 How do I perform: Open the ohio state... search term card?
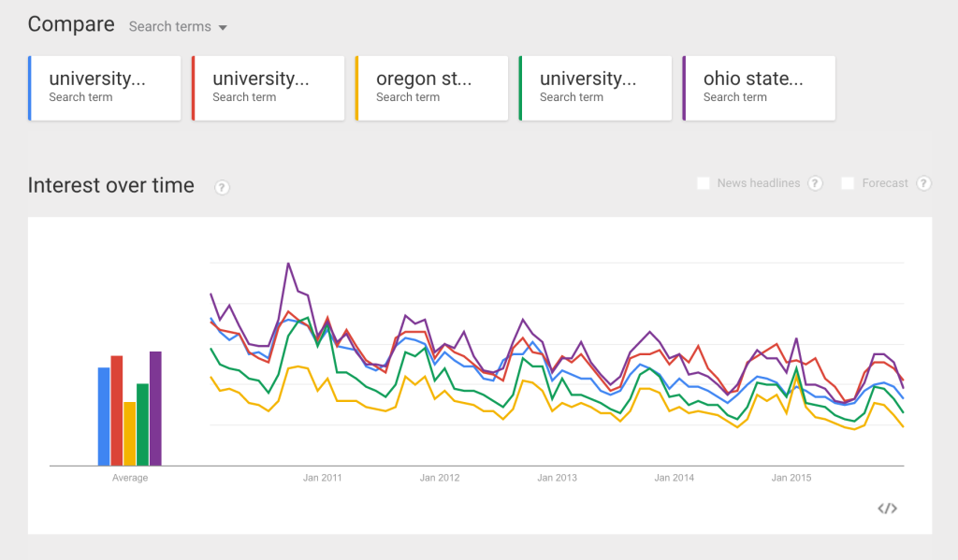tap(759, 88)
